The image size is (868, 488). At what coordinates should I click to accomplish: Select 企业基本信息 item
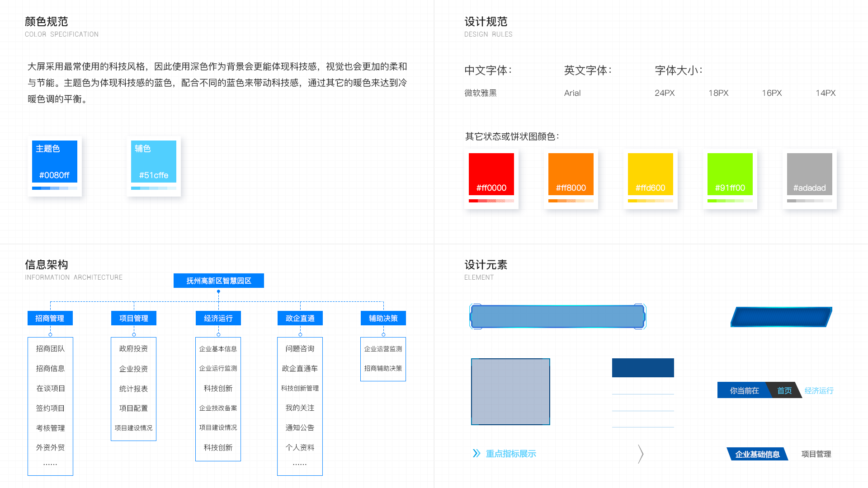point(218,349)
